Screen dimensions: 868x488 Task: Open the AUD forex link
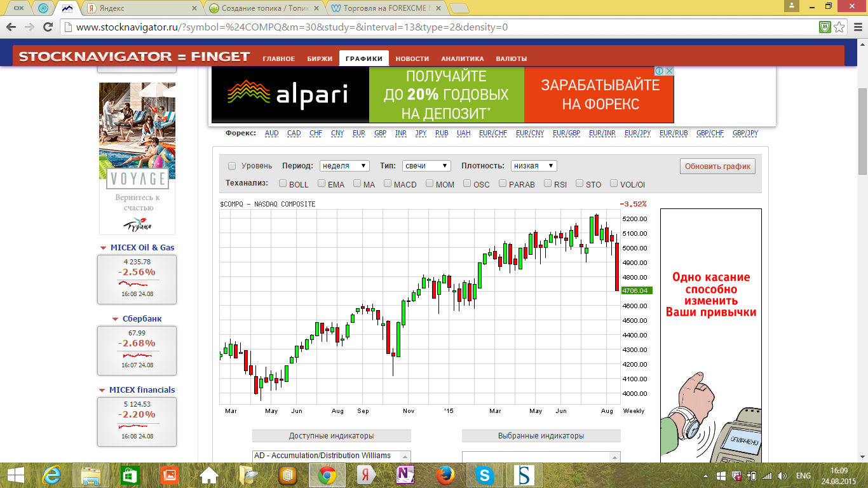pos(271,133)
